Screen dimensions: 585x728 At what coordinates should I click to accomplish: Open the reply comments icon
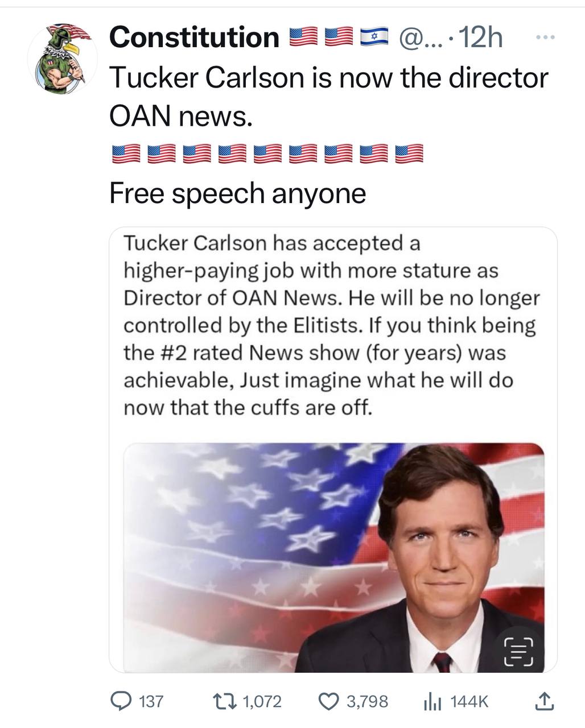point(120,701)
